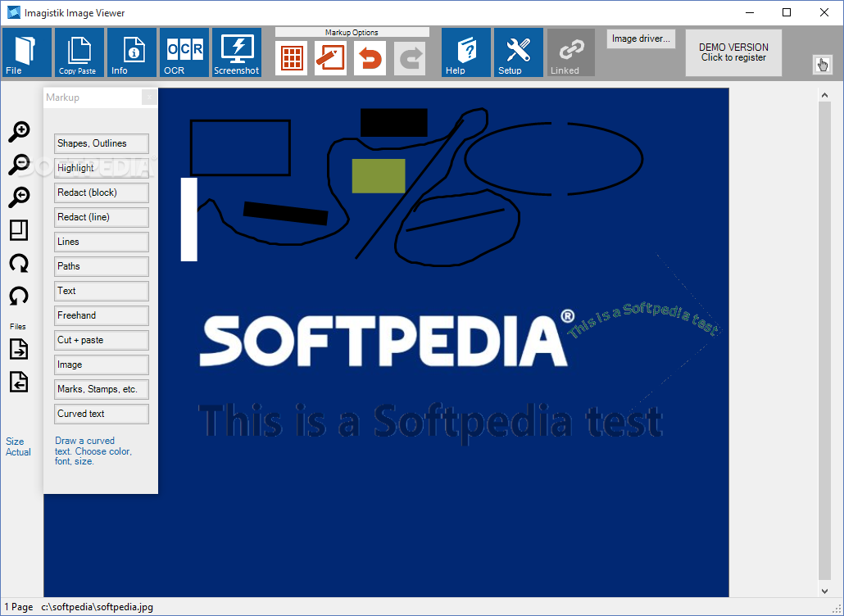Rotate image counterclockwise
The height and width of the screenshot is (616, 844).
tap(19, 296)
